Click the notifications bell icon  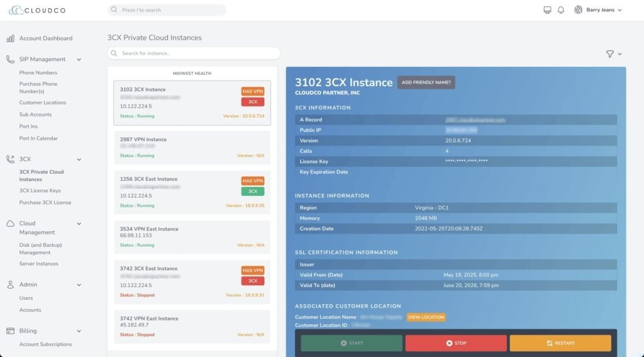pyautogui.click(x=561, y=10)
